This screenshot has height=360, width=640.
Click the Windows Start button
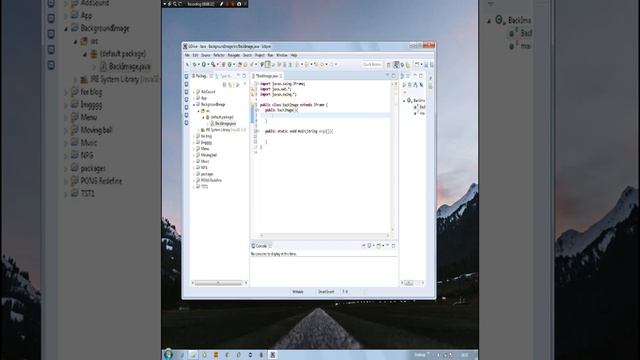pyautogui.click(x=168, y=354)
